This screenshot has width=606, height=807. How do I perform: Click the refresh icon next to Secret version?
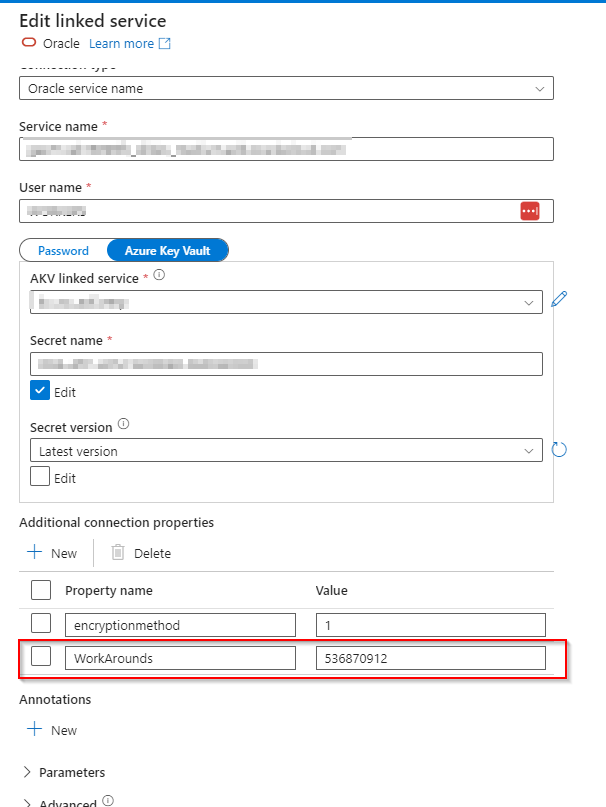coord(559,450)
